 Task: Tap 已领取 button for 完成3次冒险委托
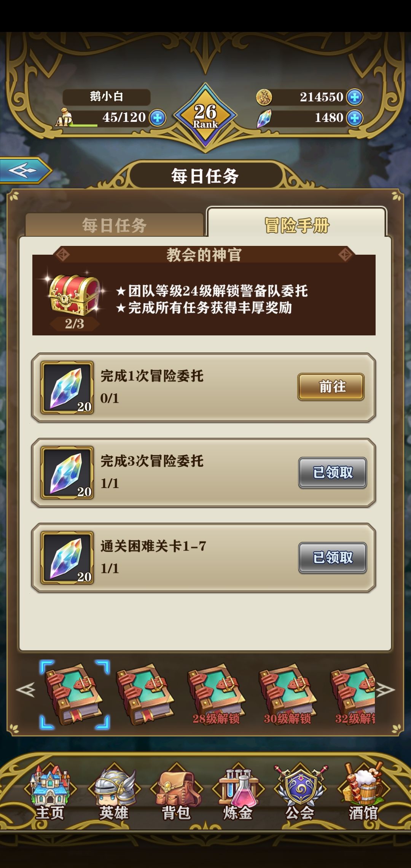coord(333,472)
